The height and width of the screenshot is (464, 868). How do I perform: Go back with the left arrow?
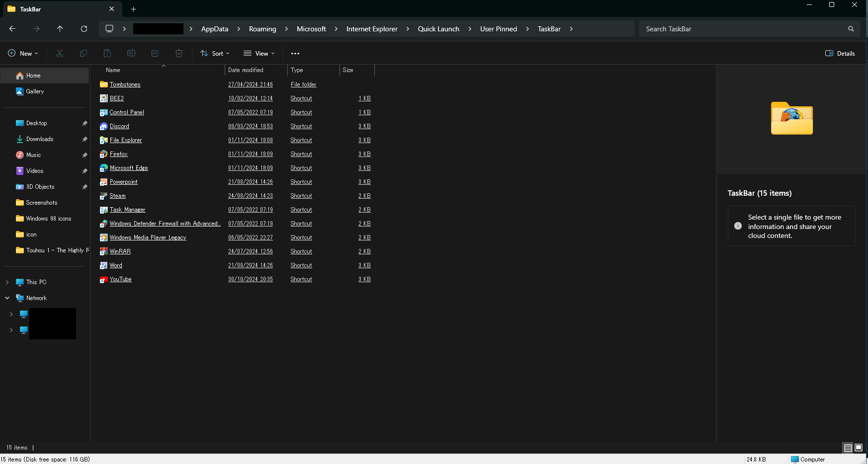click(x=12, y=29)
